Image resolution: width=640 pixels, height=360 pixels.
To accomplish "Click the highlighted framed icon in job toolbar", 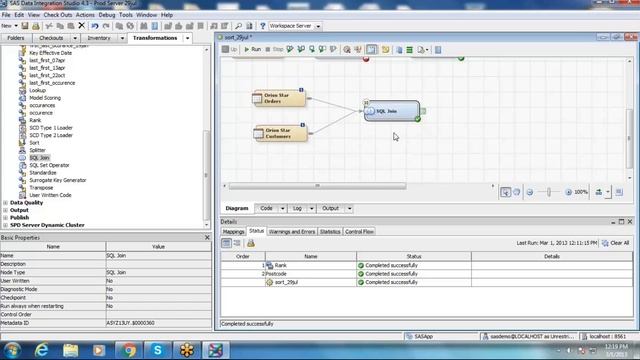I will point(371,49).
